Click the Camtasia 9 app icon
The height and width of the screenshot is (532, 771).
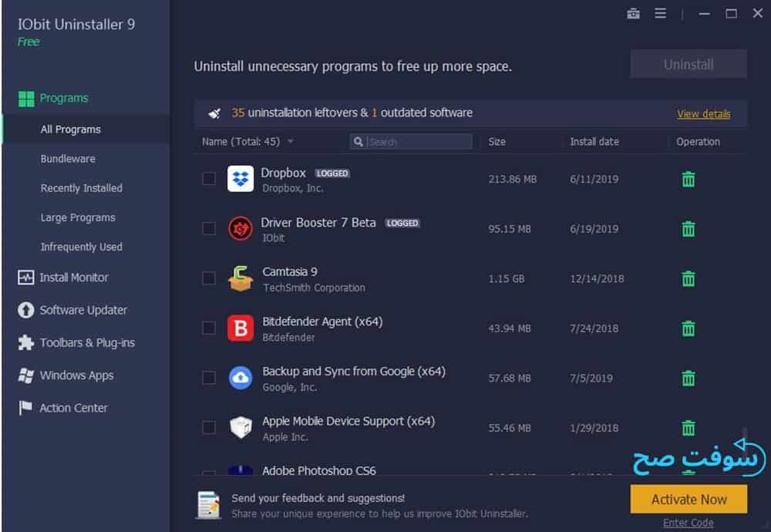(241, 278)
